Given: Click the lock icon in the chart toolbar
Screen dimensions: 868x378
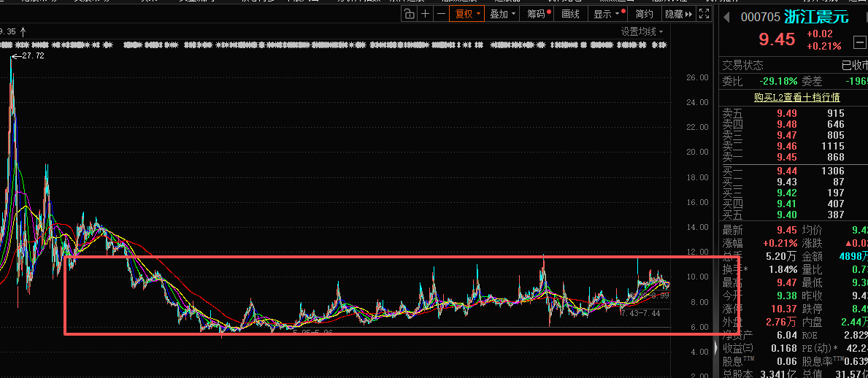Looking at the screenshot, I should tap(409, 14).
